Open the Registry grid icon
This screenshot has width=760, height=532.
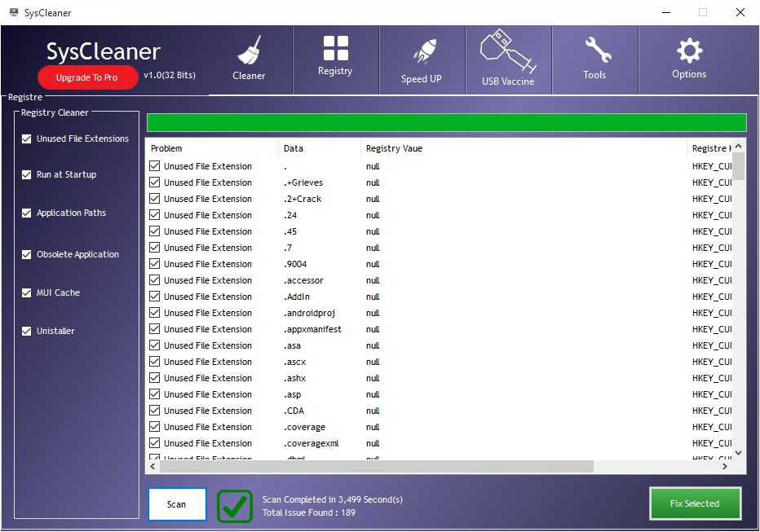[x=335, y=48]
